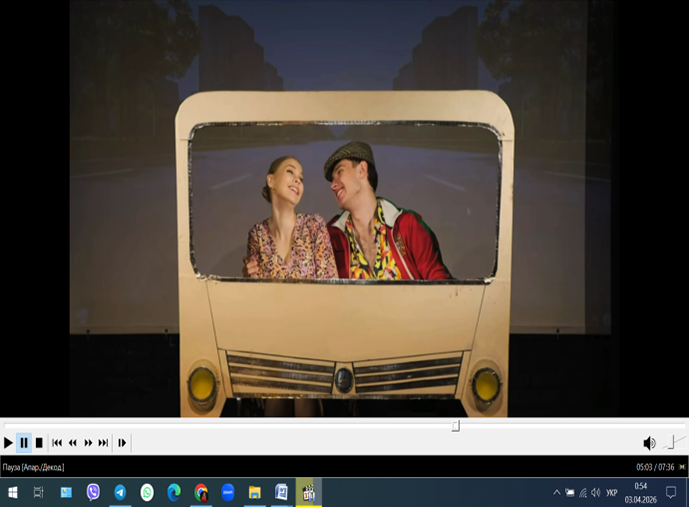Open Telegram from the taskbar
This screenshot has width=689, height=507.
pyautogui.click(x=120, y=492)
